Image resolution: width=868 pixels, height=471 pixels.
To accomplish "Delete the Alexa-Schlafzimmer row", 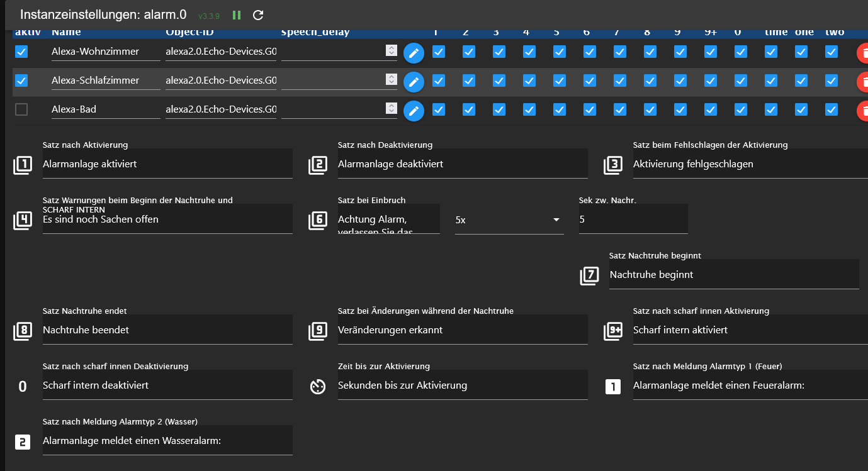I will pyautogui.click(x=862, y=82).
